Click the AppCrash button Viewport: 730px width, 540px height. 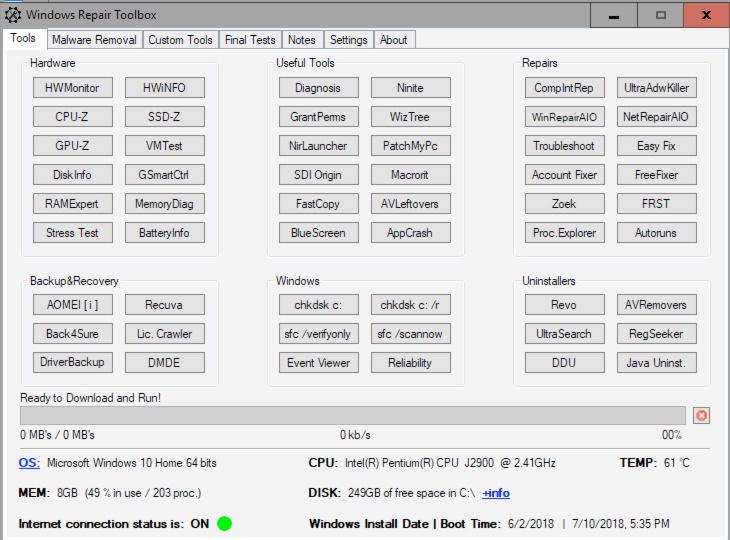[x=411, y=233]
